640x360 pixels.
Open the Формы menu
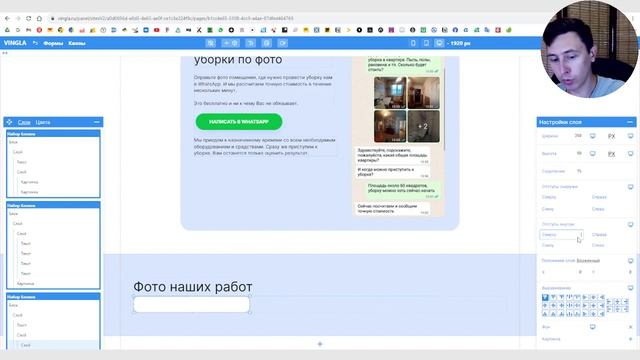[53, 43]
